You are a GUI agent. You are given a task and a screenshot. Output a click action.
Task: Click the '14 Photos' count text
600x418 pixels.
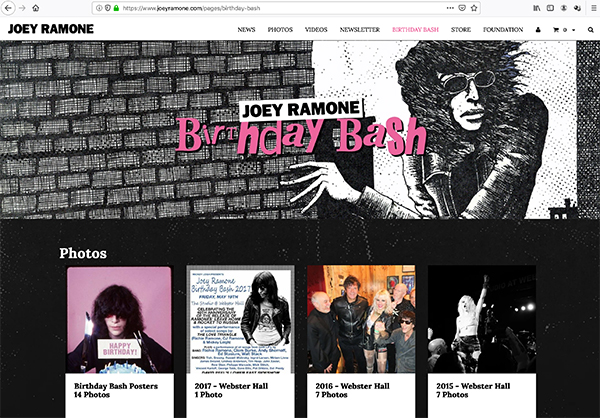pyautogui.click(x=92, y=395)
